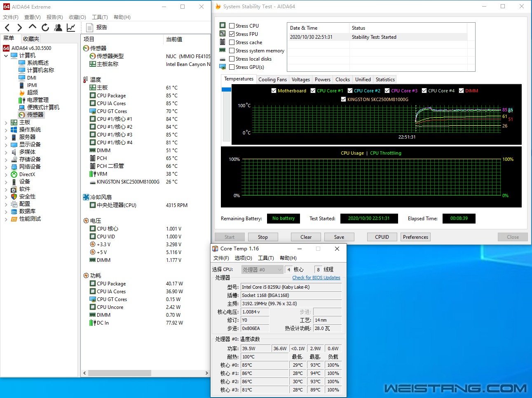
Task: Enable the Stress GPU(s) checkbox
Action: (232, 67)
